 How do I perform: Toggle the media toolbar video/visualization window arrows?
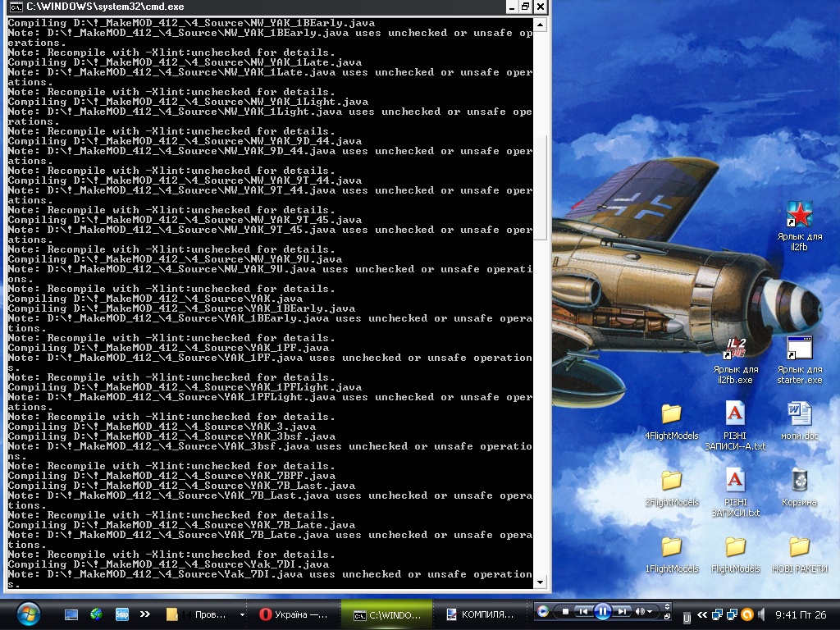click(x=667, y=607)
